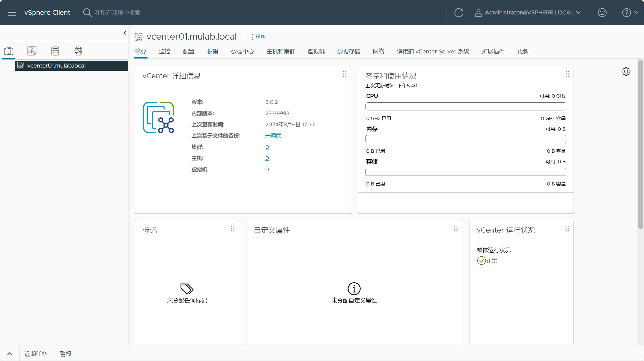
Task: Open the 操作 actions menu
Action: coord(258,37)
